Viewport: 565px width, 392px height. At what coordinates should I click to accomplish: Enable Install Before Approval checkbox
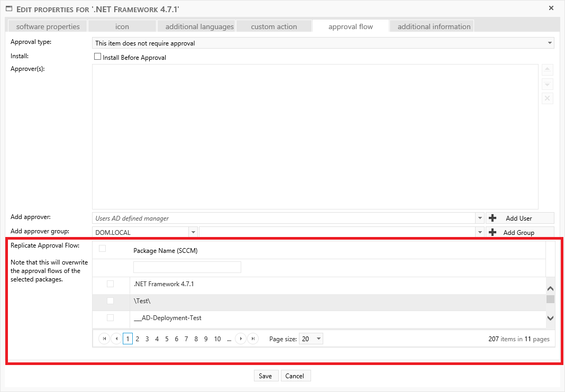coord(97,57)
